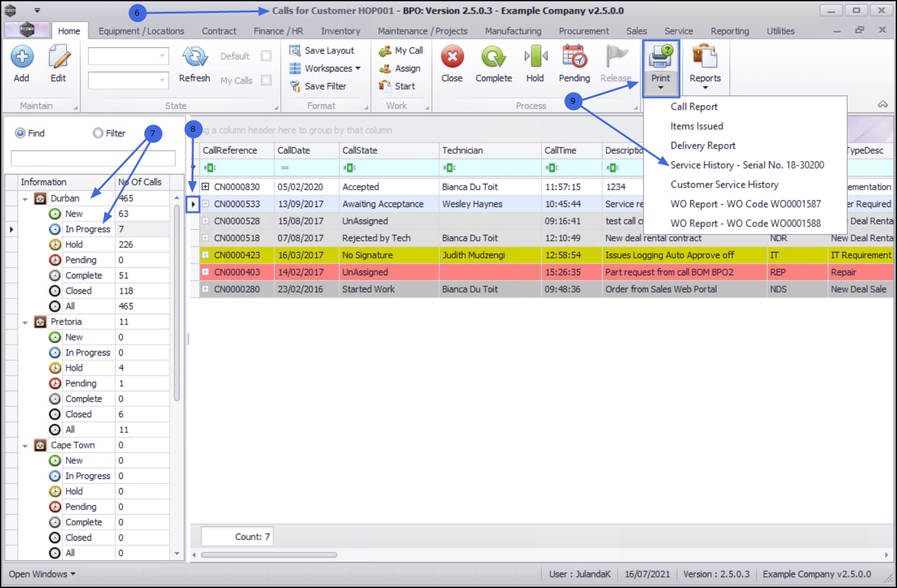Click the horizontal scrollbar under the grid

coord(269,555)
